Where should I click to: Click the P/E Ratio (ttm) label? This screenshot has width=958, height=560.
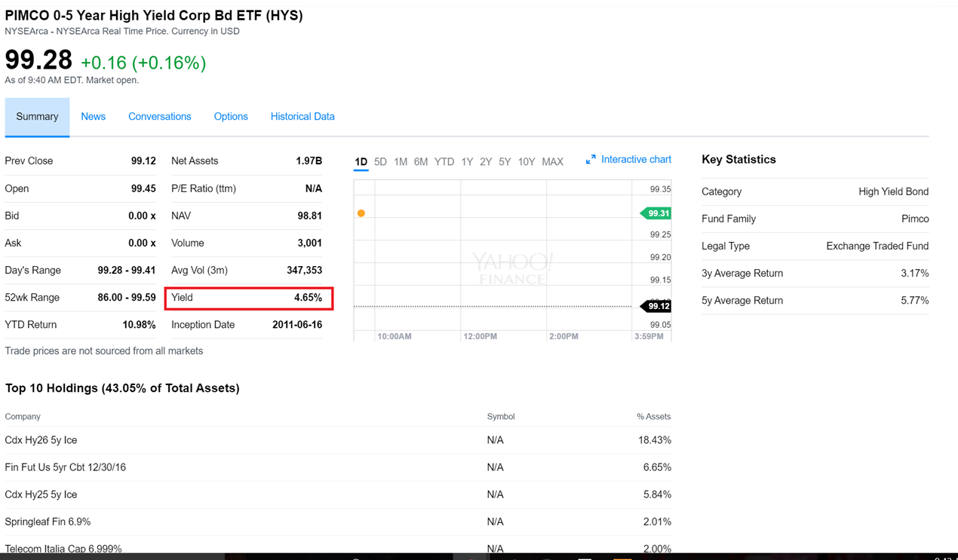204,188
